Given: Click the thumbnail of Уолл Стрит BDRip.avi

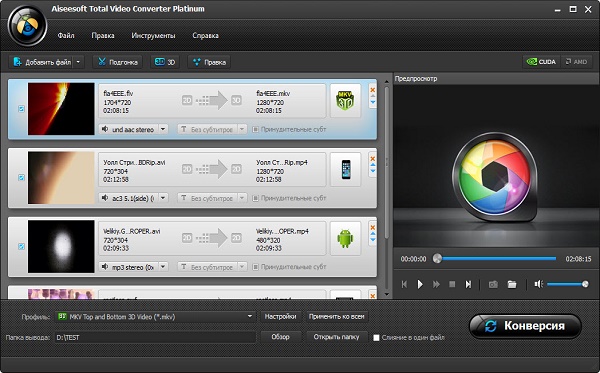Looking at the screenshot, I should click(61, 178).
